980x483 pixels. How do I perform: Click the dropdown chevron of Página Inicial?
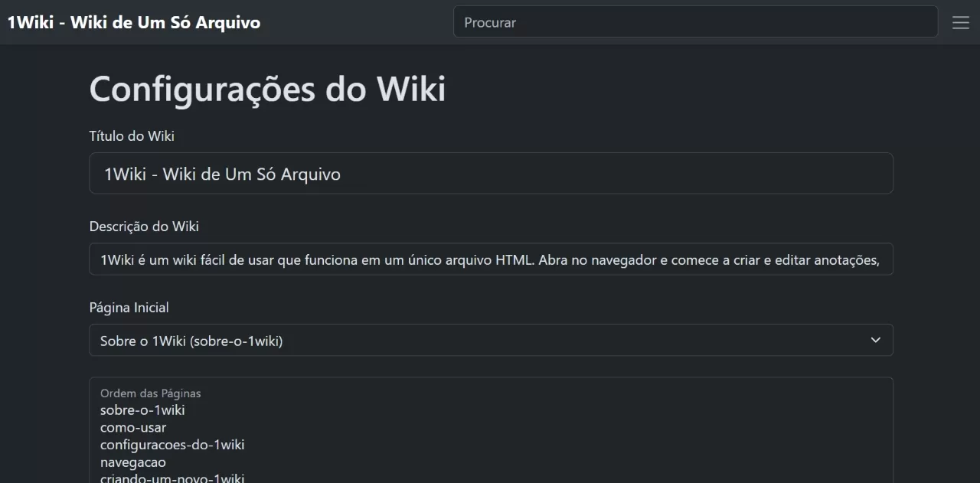(876, 340)
